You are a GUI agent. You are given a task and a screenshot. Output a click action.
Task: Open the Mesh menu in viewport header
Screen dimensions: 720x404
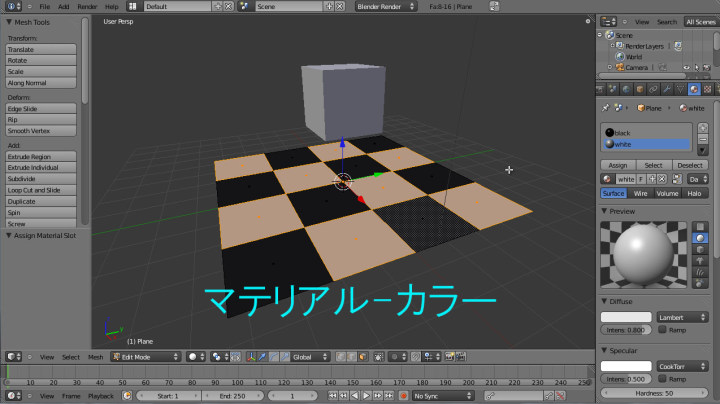click(96, 356)
